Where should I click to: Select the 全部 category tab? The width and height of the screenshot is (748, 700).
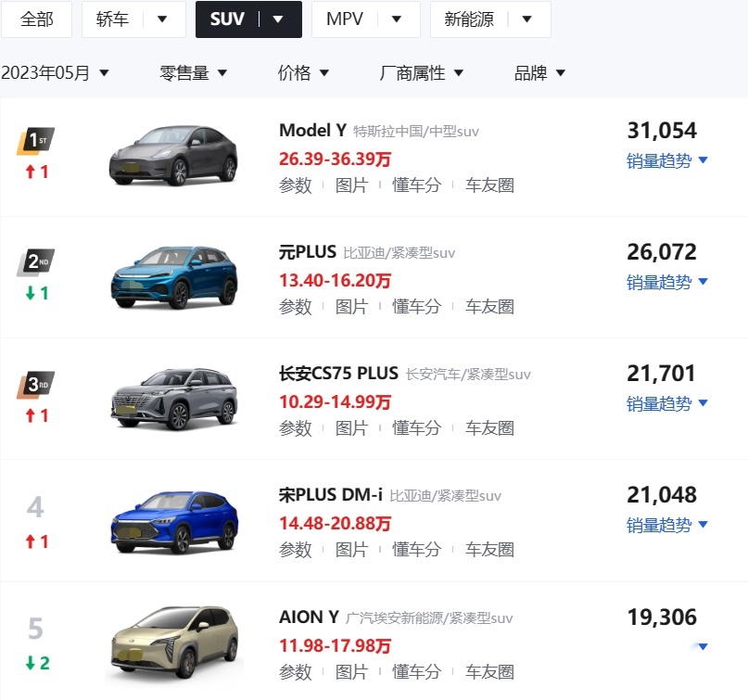36,19
